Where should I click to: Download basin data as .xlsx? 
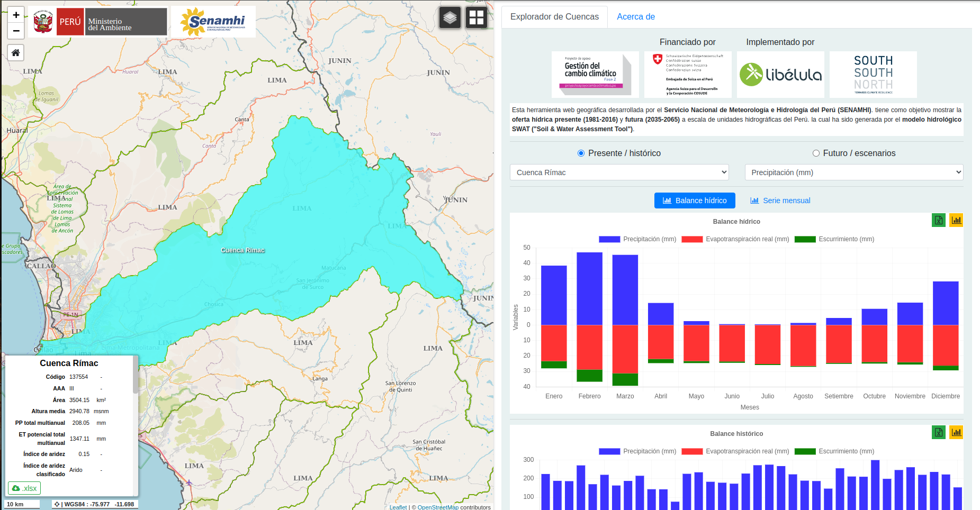click(24, 488)
